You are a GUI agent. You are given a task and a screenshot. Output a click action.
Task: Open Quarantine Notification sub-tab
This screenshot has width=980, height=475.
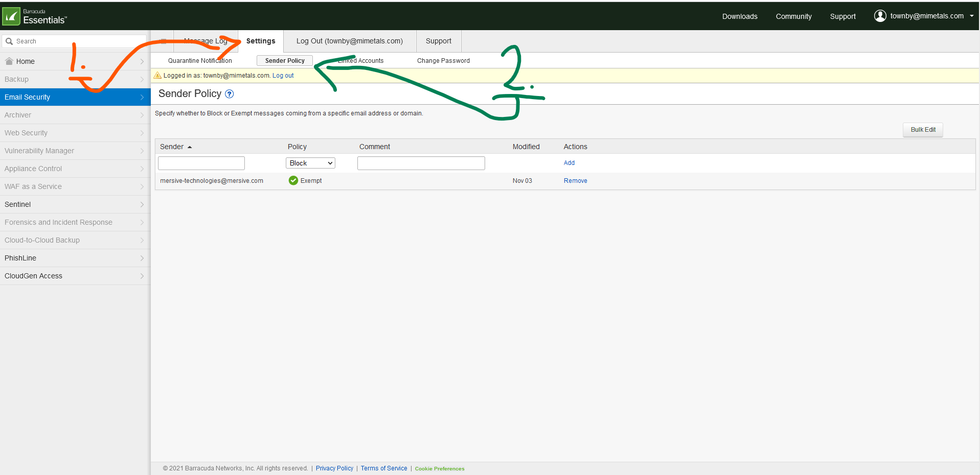tap(200, 61)
